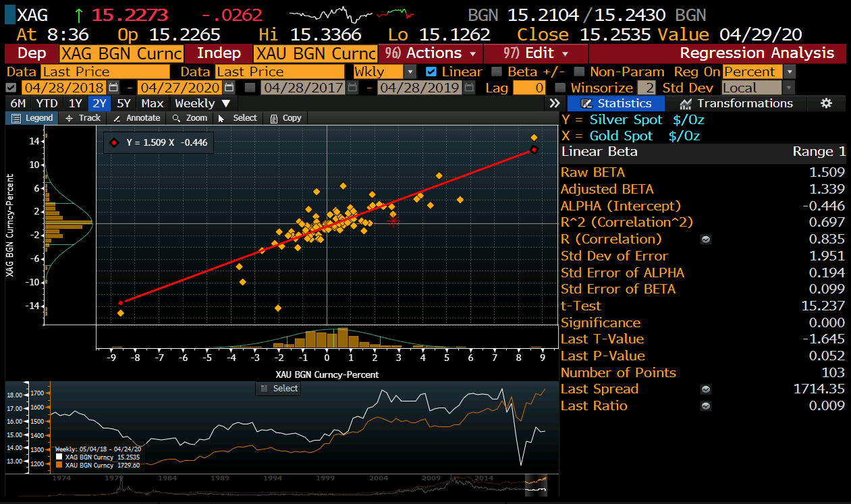This screenshot has width=851, height=504.
Task: Select the Zoom magnifier tool
Action: tap(190, 118)
